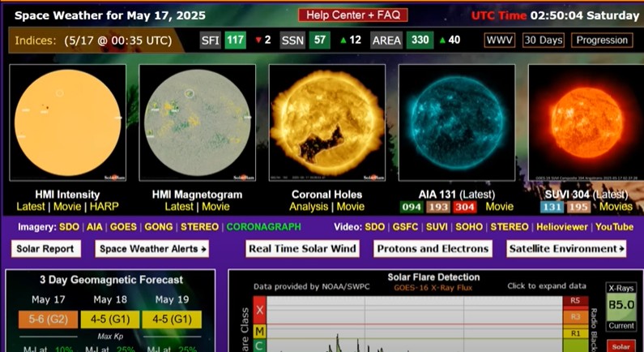
Task: Open the Help Center + FAQ
Action: (352, 15)
